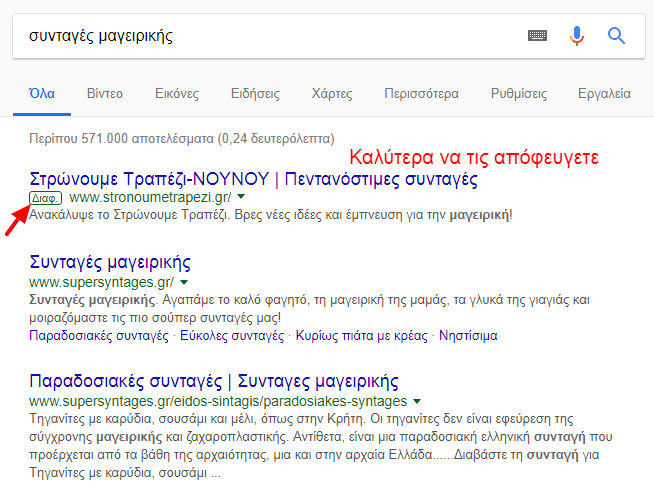This screenshot has width=654, height=492.
Task: Expand dropdown arrow next to stronoumetrapezi.gr URL
Action: [241, 198]
